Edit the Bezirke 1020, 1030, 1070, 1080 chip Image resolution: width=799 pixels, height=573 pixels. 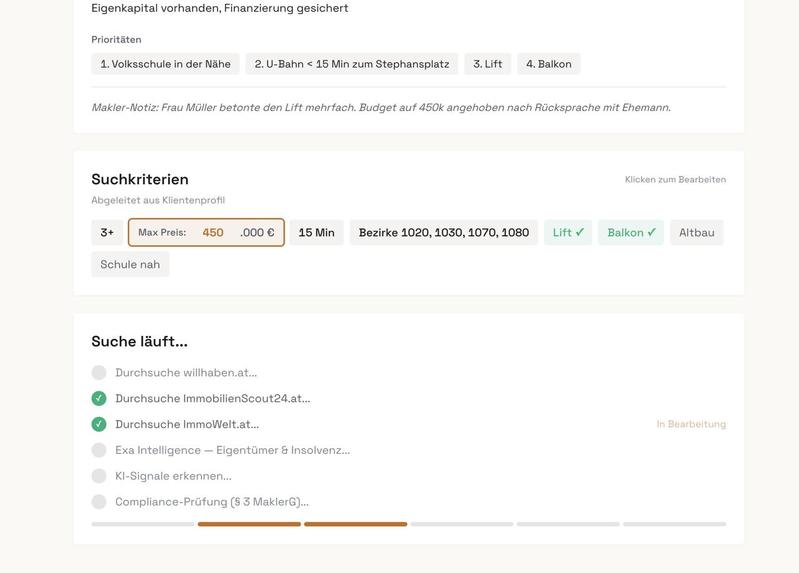(x=444, y=232)
